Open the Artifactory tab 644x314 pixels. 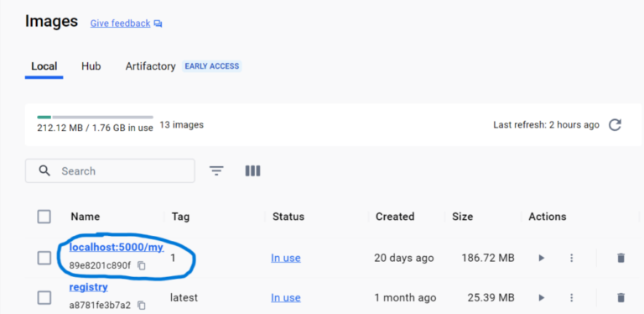coord(150,66)
